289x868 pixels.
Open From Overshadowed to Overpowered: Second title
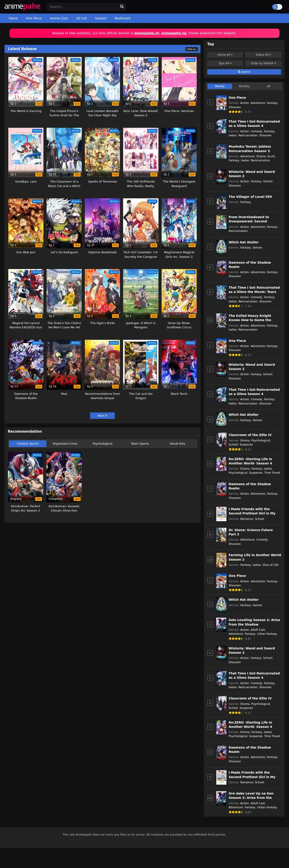click(249, 219)
